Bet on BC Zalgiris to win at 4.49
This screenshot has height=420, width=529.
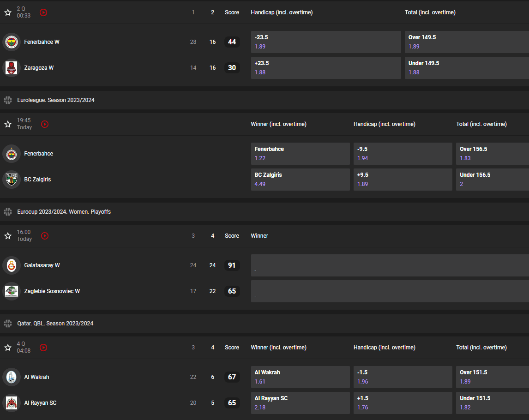(300, 180)
